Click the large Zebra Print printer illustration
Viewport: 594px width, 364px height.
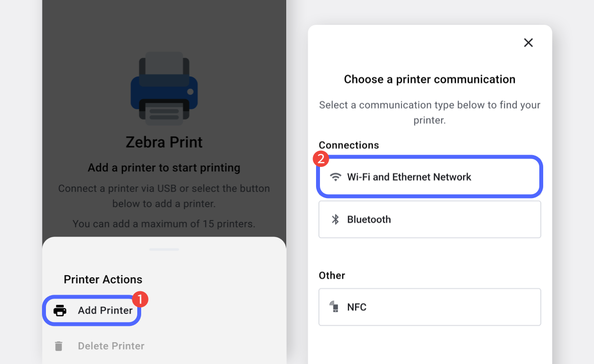click(x=164, y=87)
